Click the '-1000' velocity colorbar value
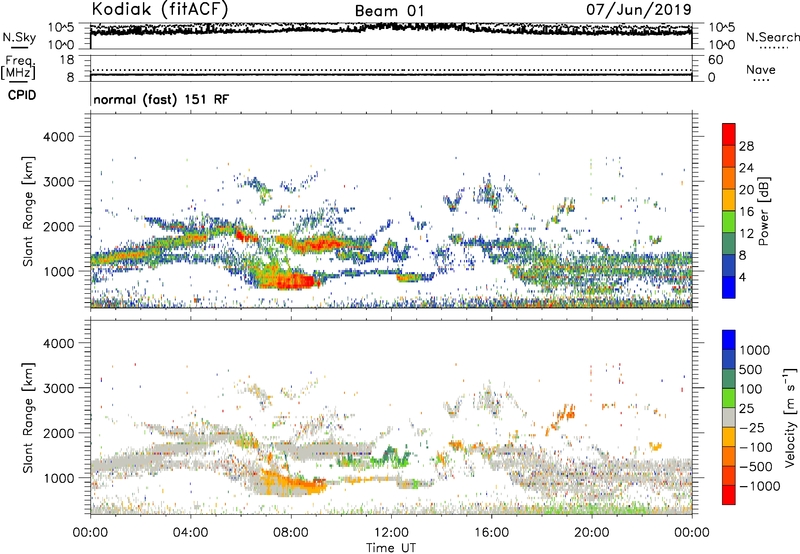 click(759, 486)
